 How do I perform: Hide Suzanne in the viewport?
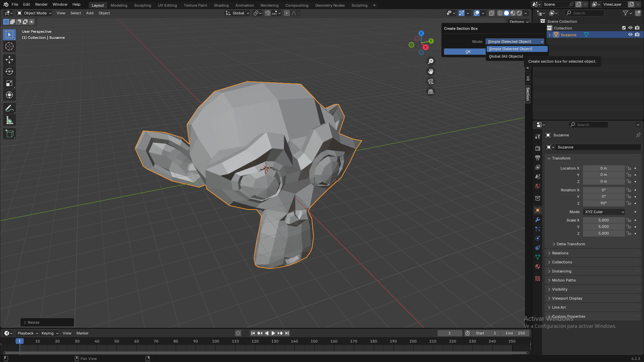(630, 35)
